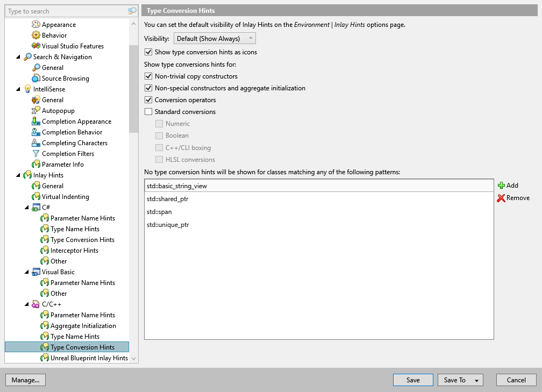Click the search magnifier icon in search box
Viewport: 542px width, 392px height.
132,11
